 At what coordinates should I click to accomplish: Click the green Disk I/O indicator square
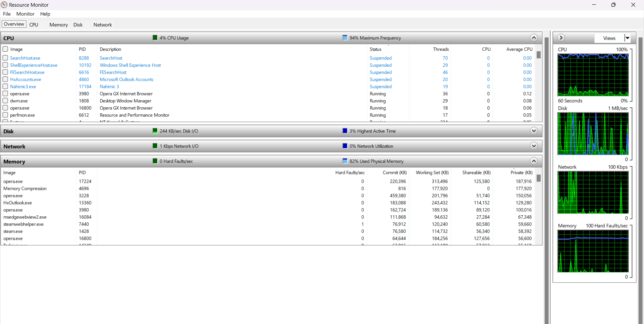[155, 131]
